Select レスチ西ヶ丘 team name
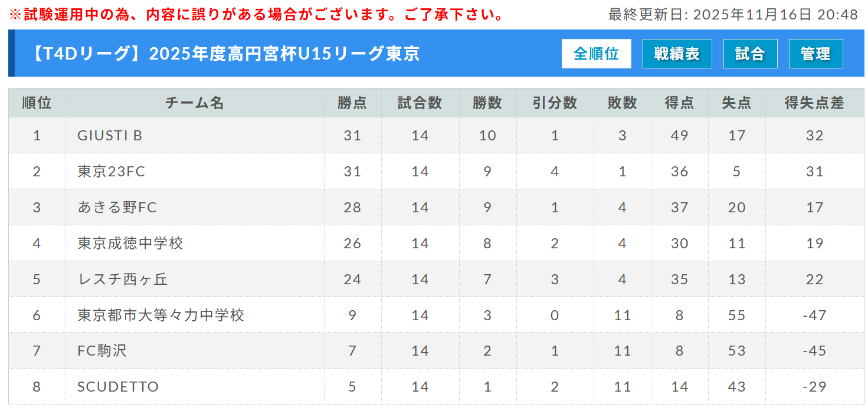The width and height of the screenshot is (868, 414). click(x=123, y=279)
